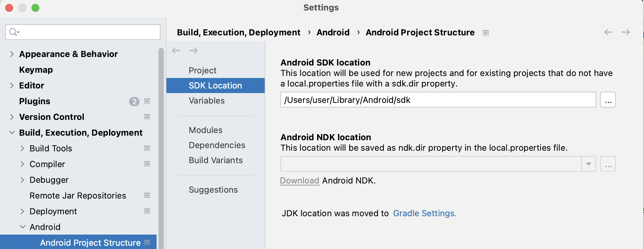Click the icon after the breadcrumb title
644x249 pixels.
pos(486,33)
